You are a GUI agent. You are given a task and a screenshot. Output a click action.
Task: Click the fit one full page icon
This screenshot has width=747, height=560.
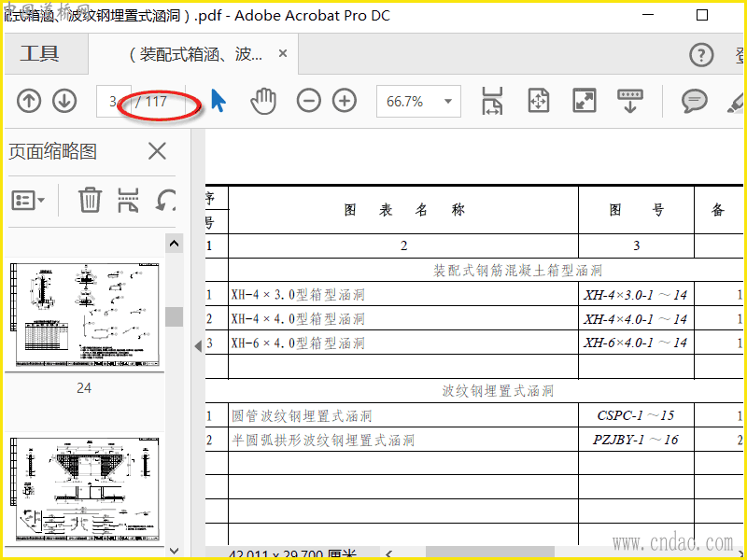pyautogui.click(x=539, y=101)
